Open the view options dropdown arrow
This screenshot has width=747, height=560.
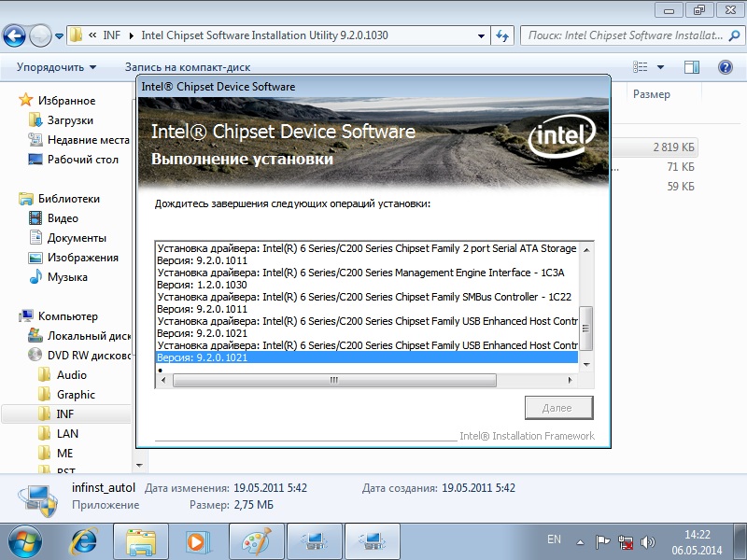(x=660, y=67)
